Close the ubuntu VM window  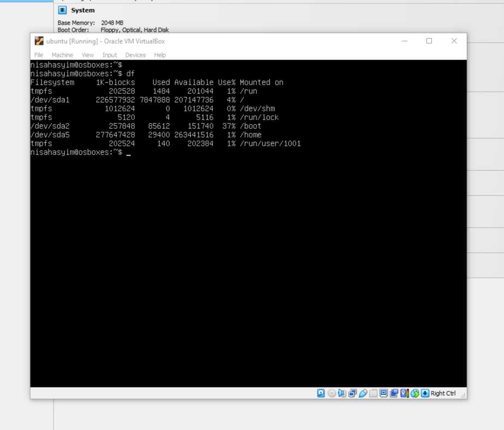tap(454, 41)
